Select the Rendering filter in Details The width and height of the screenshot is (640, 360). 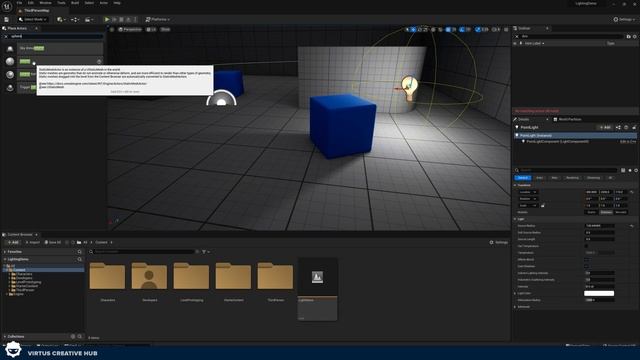pyautogui.click(x=572, y=178)
